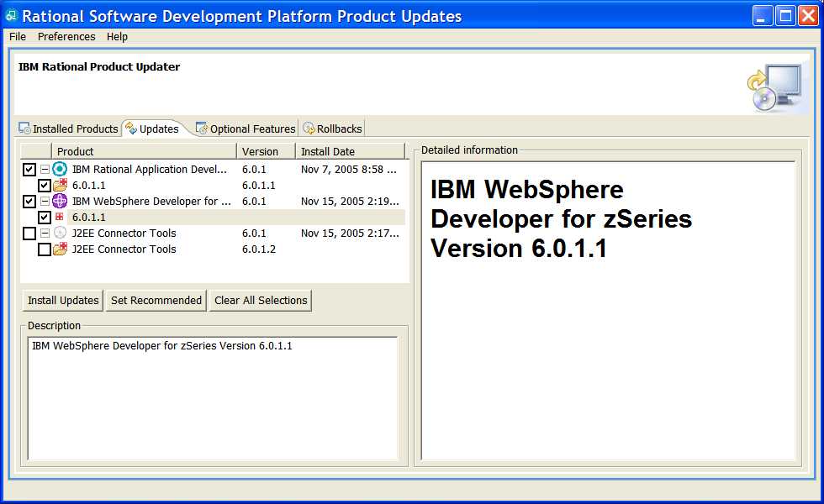Viewport: 824px width, 504px height.
Task: Click the IBM Rational Application Developer product icon
Action: click(60, 170)
